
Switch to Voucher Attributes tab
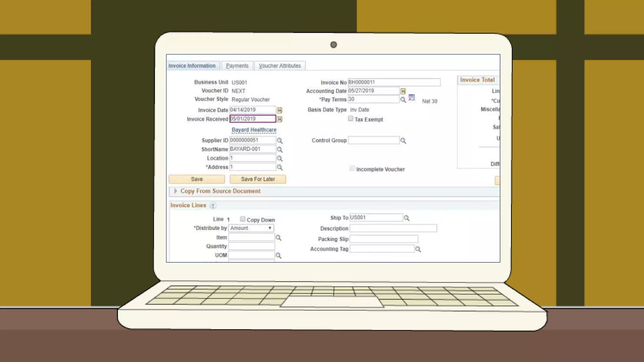(x=280, y=66)
